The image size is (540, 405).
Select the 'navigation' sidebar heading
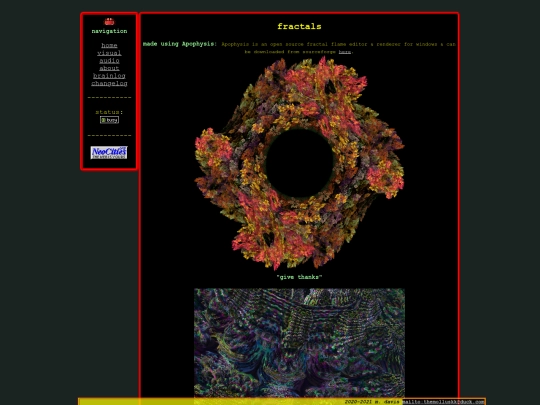click(109, 31)
